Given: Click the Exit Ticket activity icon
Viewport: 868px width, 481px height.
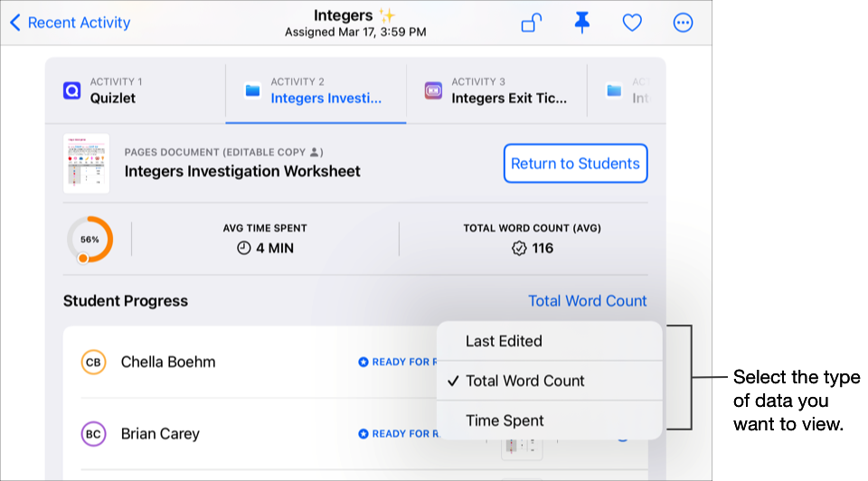Looking at the screenshot, I should [x=433, y=90].
